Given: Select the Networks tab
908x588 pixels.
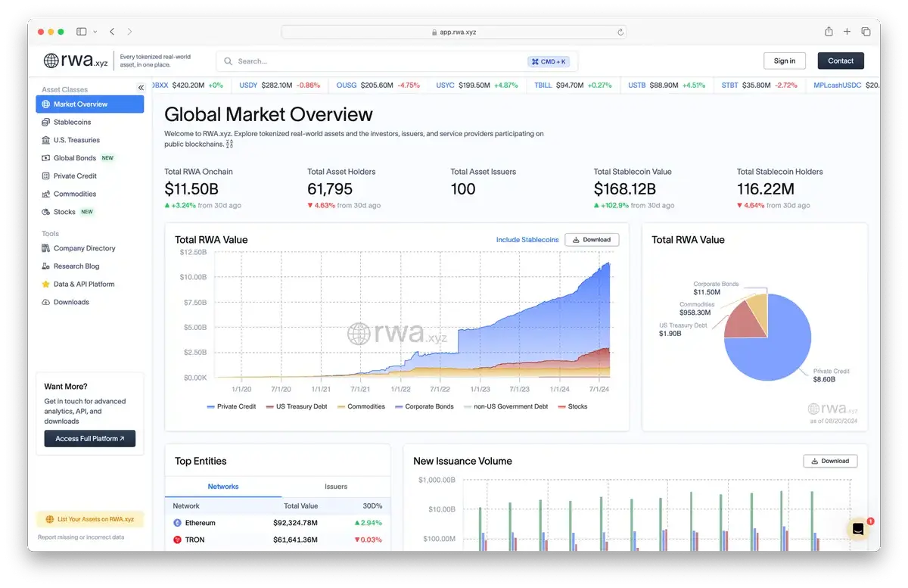Looking at the screenshot, I should pos(223,487).
